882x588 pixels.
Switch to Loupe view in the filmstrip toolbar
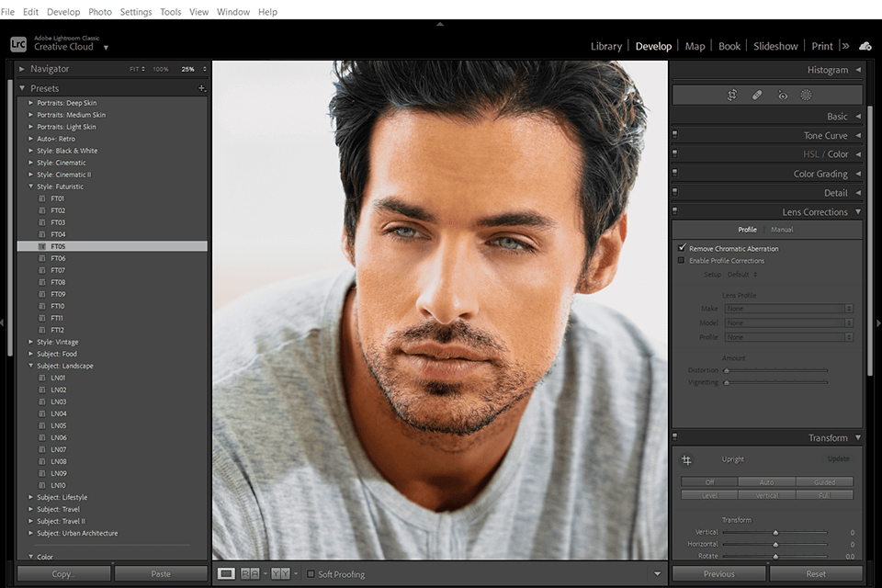226,574
